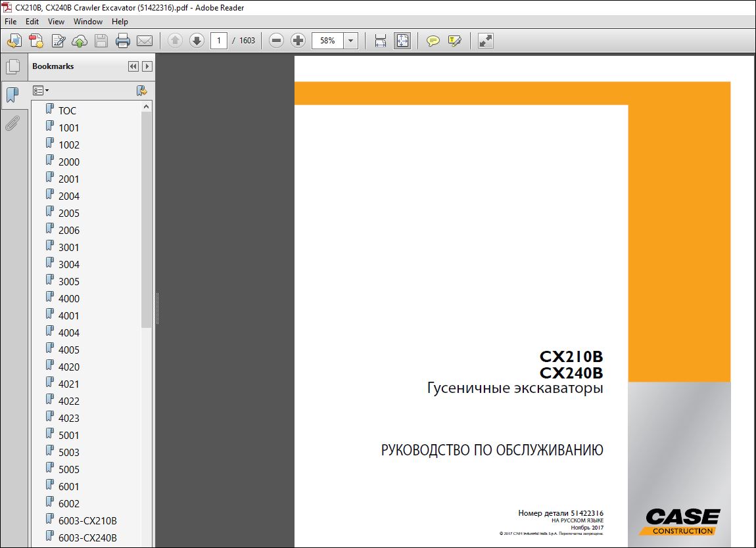Viewport: 756px width, 548px height.
Task: Open bookmark 6003-CX240B
Action: click(87, 538)
